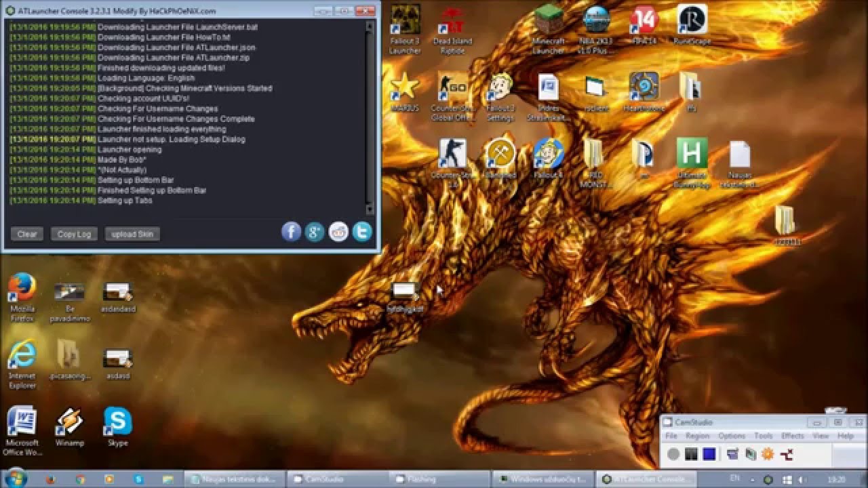Select Fallout 3 Launcher desktop icon
The width and height of the screenshot is (868, 488).
[x=405, y=29]
